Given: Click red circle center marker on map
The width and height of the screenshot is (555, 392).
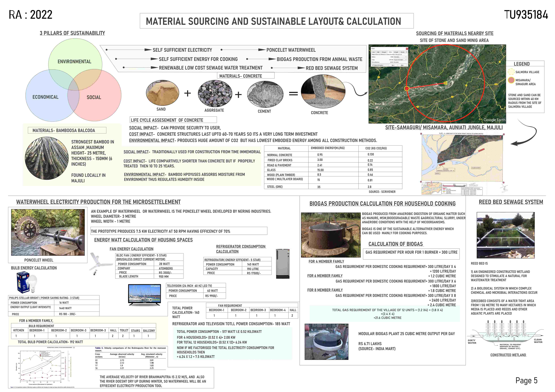Looking at the screenshot, I should pos(407,89).
